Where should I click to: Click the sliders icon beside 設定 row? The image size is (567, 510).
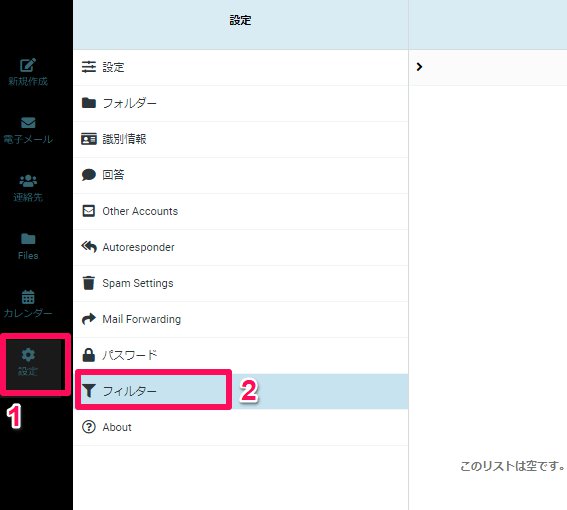(x=89, y=67)
